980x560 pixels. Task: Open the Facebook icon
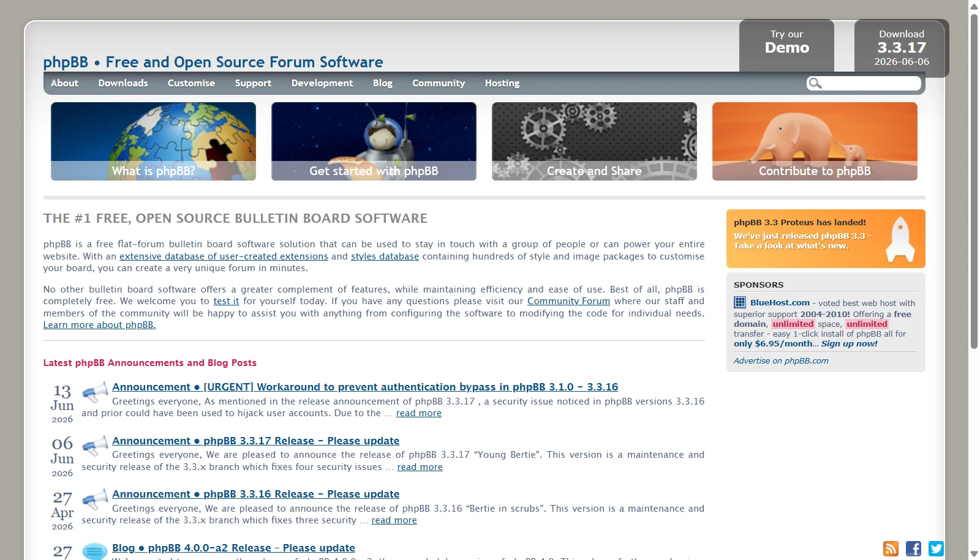[913, 548]
